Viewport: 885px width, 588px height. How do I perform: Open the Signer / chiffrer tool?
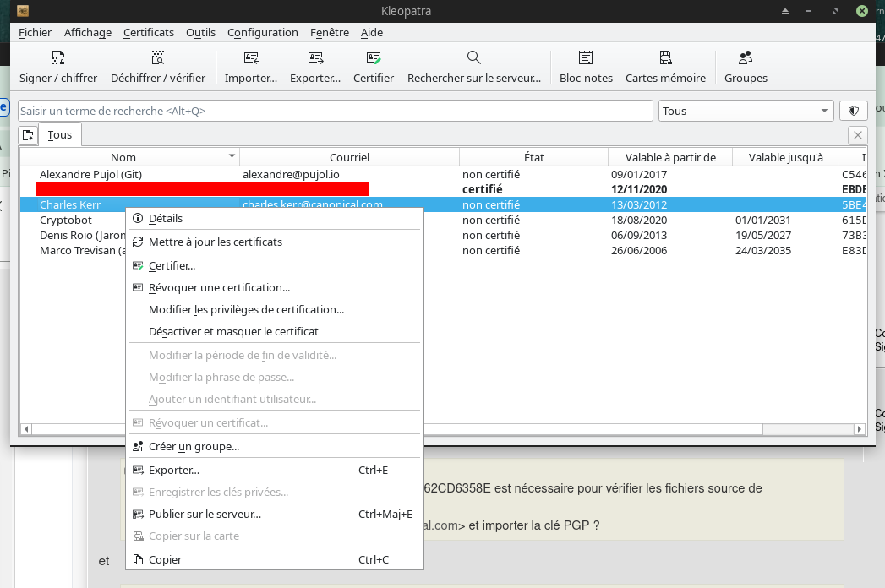pyautogui.click(x=58, y=67)
